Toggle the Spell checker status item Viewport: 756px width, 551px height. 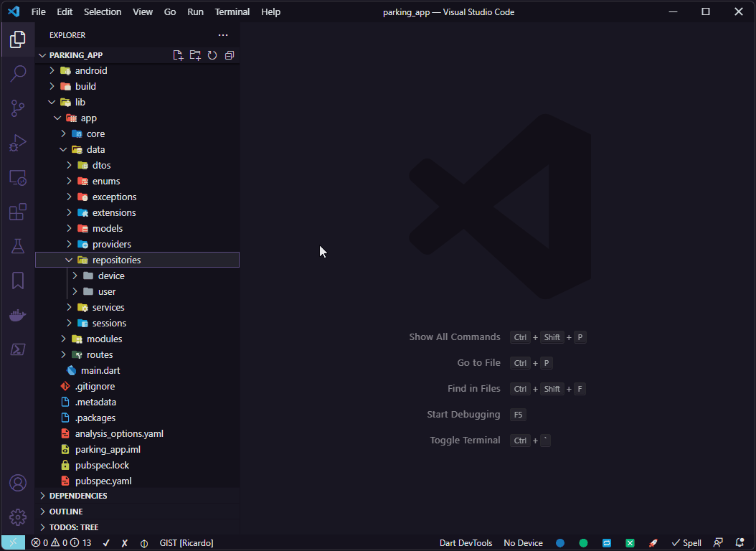(686, 543)
